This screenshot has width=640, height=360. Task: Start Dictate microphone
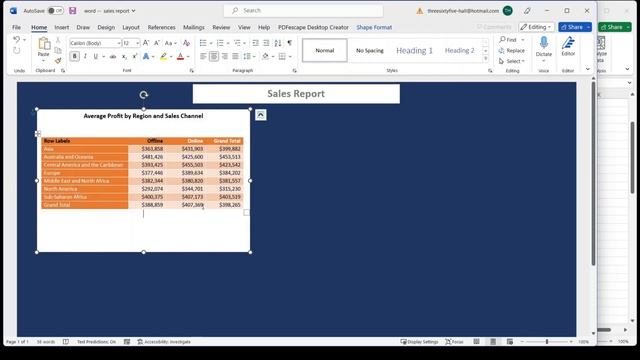coord(544,46)
